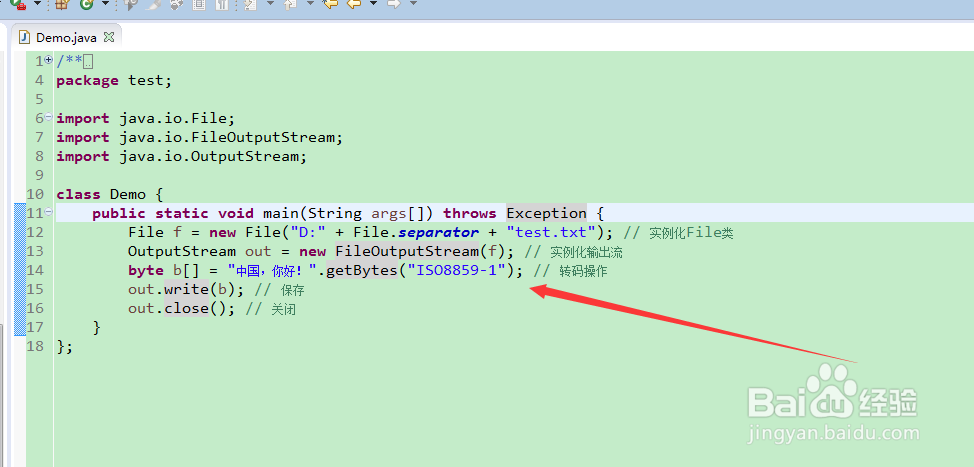This screenshot has height=467, width=974.
Task: Click the External Tools run icon
Action: [x=18, y=4]
